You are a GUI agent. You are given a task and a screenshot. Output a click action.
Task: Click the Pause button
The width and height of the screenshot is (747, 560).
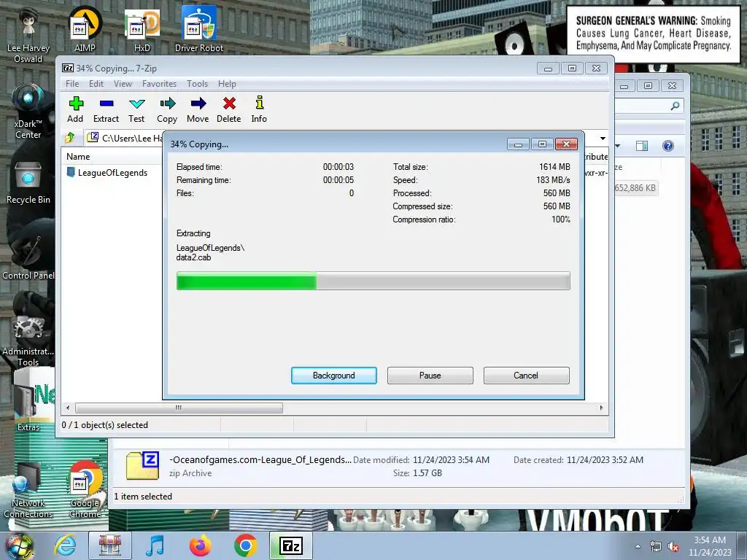(x=430, y=376)
